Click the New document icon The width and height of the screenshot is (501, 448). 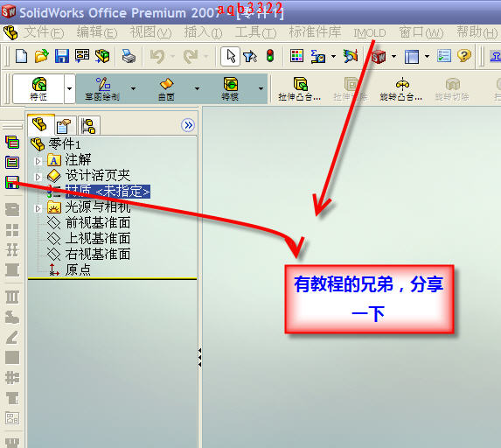21,56
